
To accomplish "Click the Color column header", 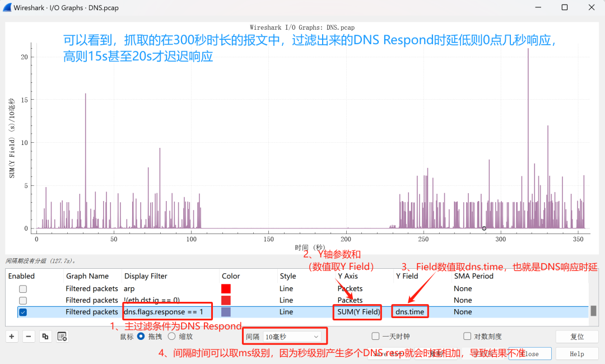I will click(x=231, y=276).
